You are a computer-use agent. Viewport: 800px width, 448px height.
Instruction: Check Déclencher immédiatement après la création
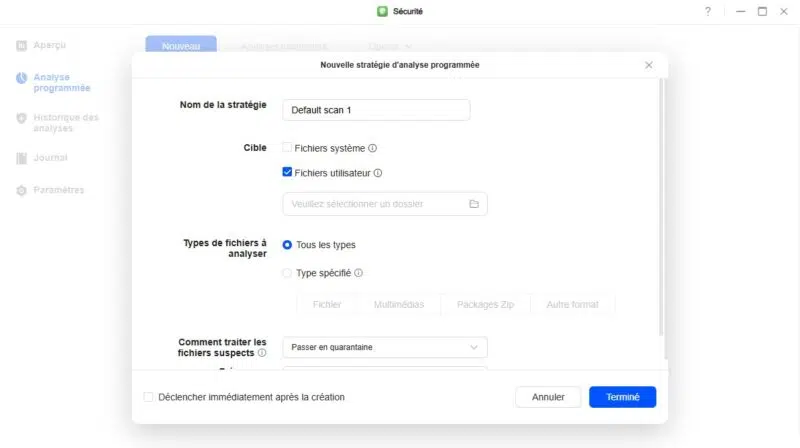click(149, 397)
